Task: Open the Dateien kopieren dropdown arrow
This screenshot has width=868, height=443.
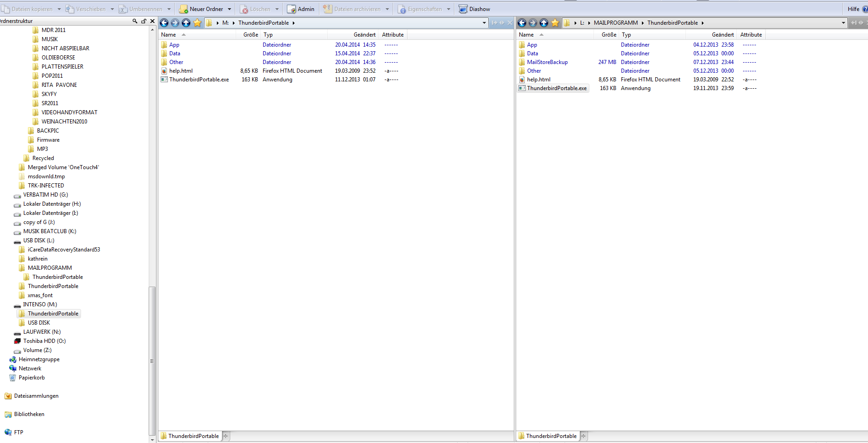Action: click(x=59, y=9)
